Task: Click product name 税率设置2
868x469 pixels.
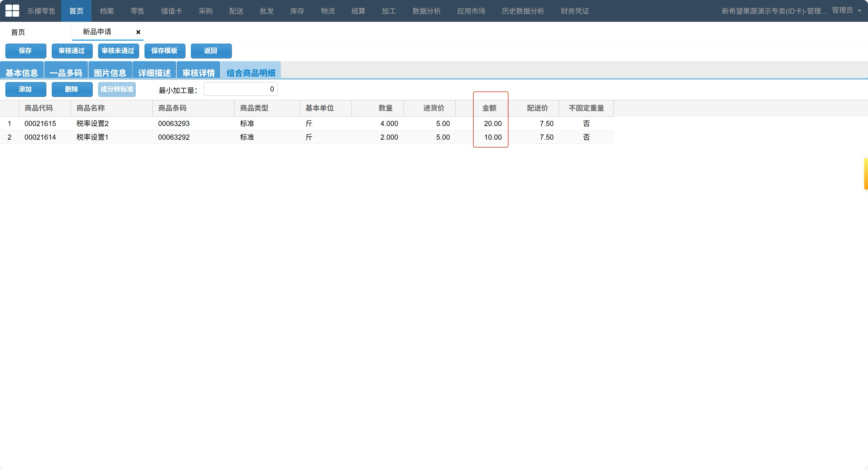Action: [x=92, y=124]
